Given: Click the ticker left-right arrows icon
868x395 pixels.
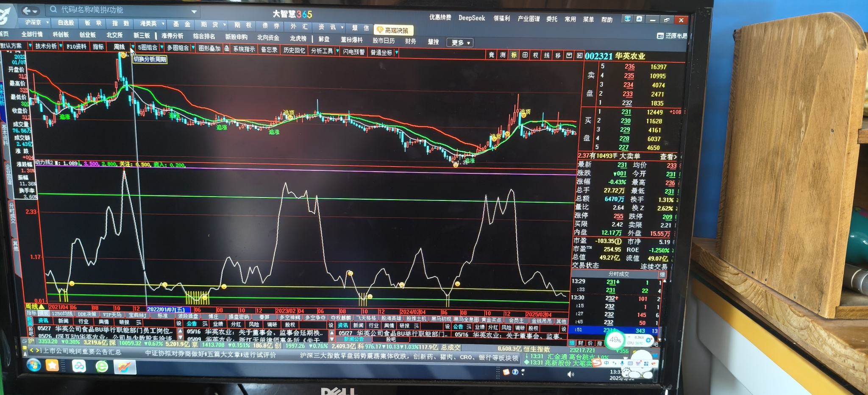Looking at the screenshot, I should coord(35,350).
